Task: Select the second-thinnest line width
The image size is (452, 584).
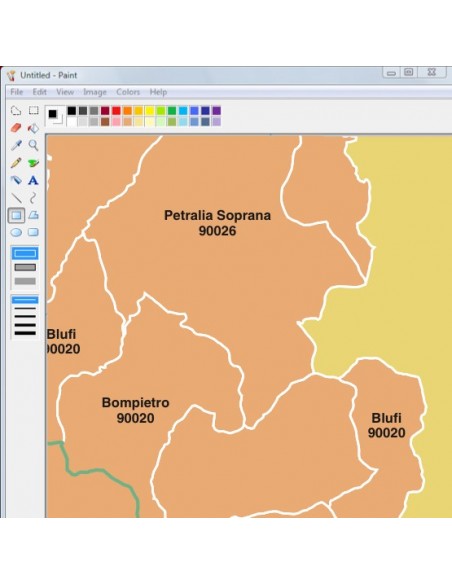Action: tap(25, 308)
